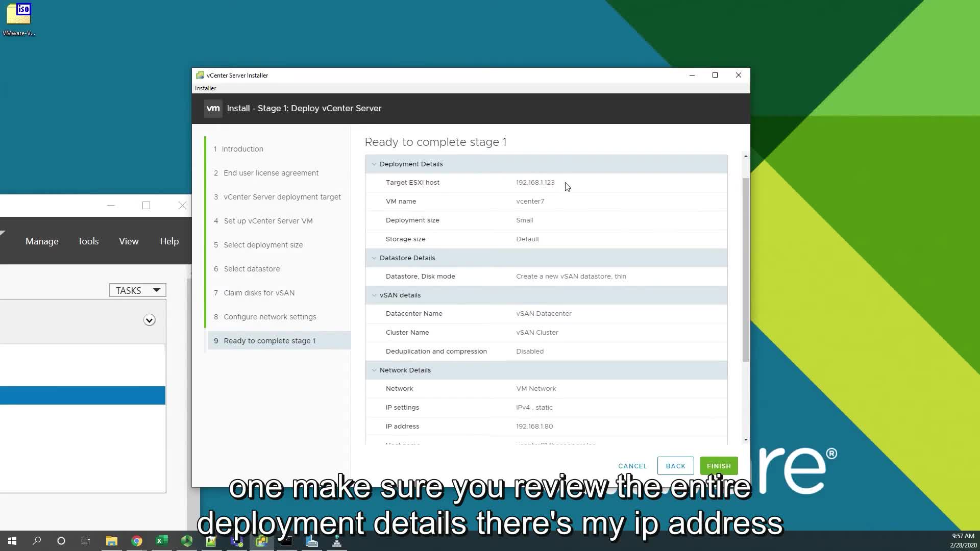Click the BACK button

tap(675, 466)
